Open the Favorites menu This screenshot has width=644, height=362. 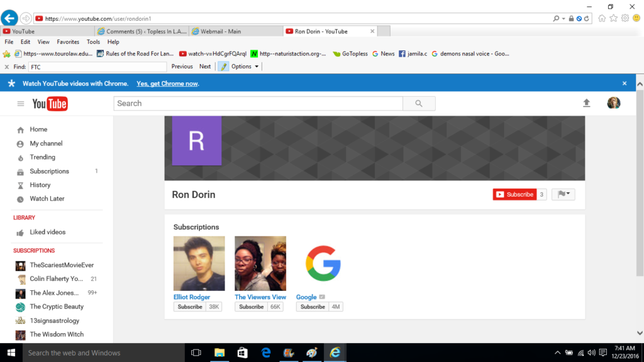(x=68, y=42)
